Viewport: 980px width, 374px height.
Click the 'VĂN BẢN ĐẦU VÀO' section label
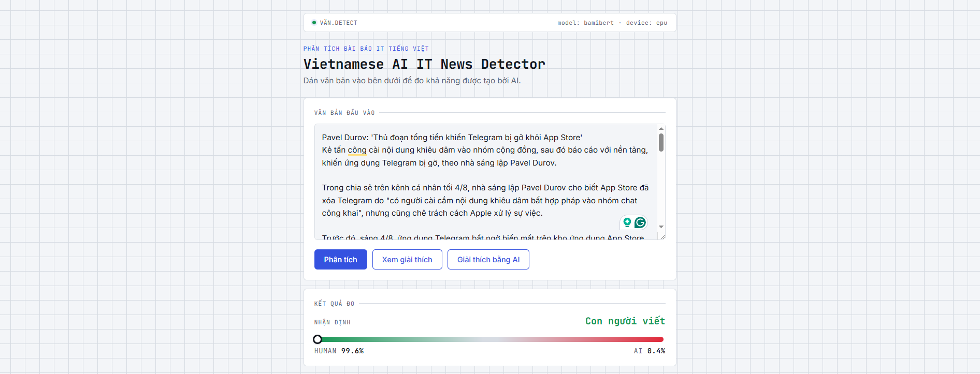coord(344,113)
